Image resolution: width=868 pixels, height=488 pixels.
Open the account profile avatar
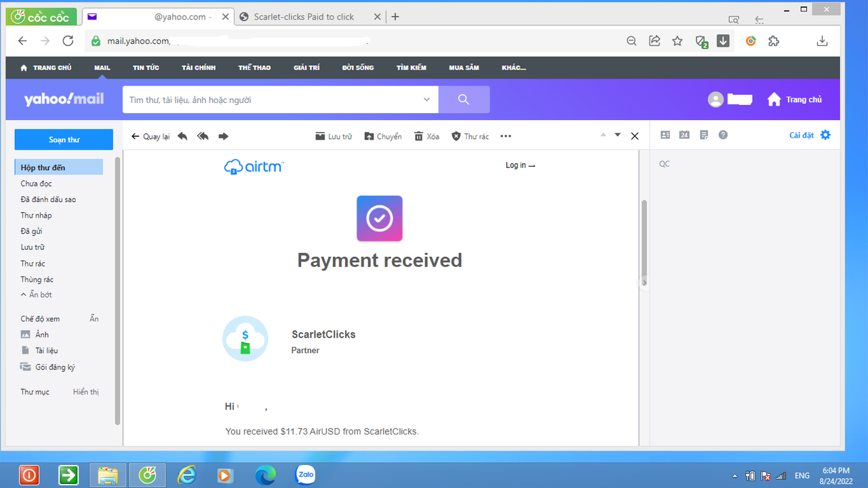(715, 100)
